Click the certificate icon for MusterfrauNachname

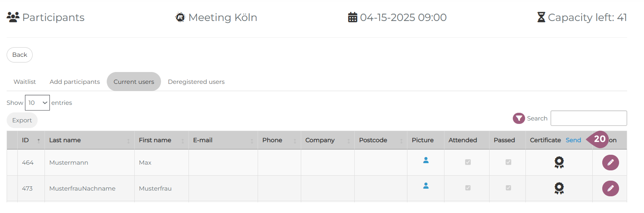coord(559,188)
